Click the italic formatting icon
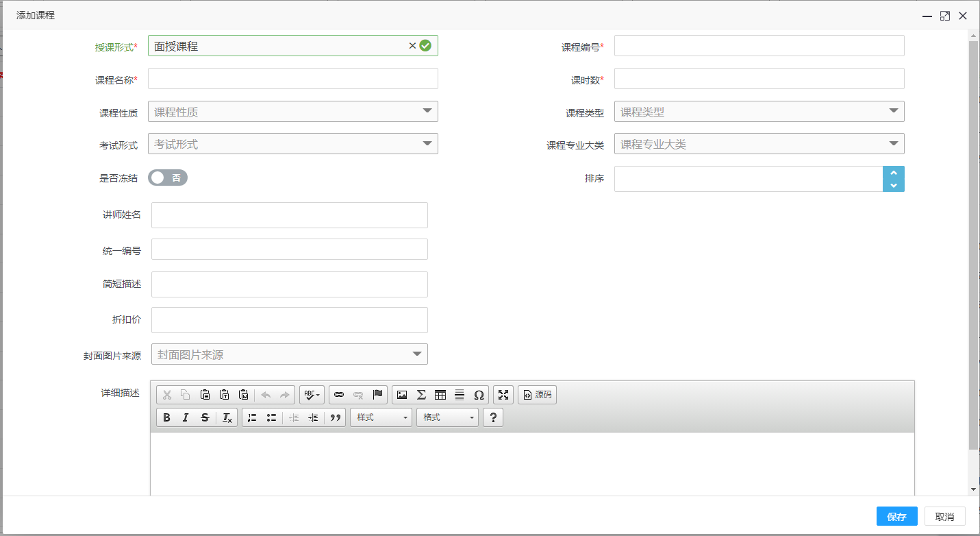Viewport: 980px width, 536px height. pyautogui.click(x=186, y=417)
